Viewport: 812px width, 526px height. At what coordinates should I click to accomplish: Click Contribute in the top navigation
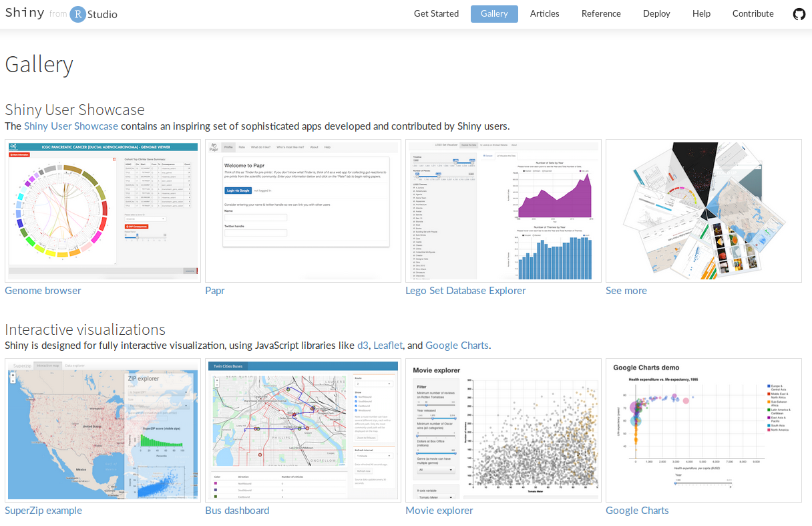tap(753, 14)
